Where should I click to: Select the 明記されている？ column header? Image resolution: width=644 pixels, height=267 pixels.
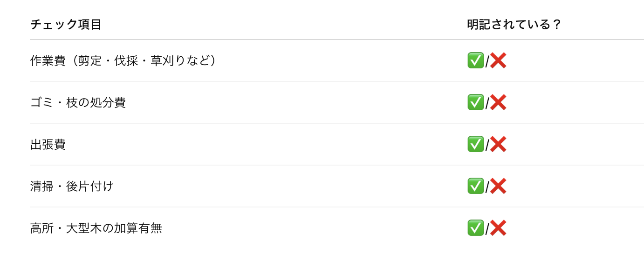point(514,24)
